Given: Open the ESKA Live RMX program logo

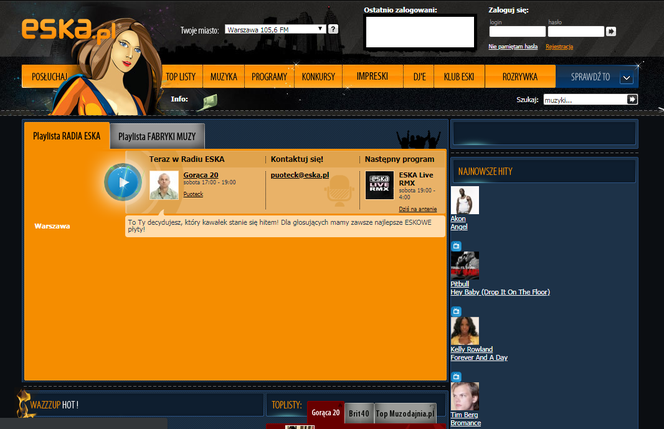Looking at the screenshot, I should coord(379,185).
